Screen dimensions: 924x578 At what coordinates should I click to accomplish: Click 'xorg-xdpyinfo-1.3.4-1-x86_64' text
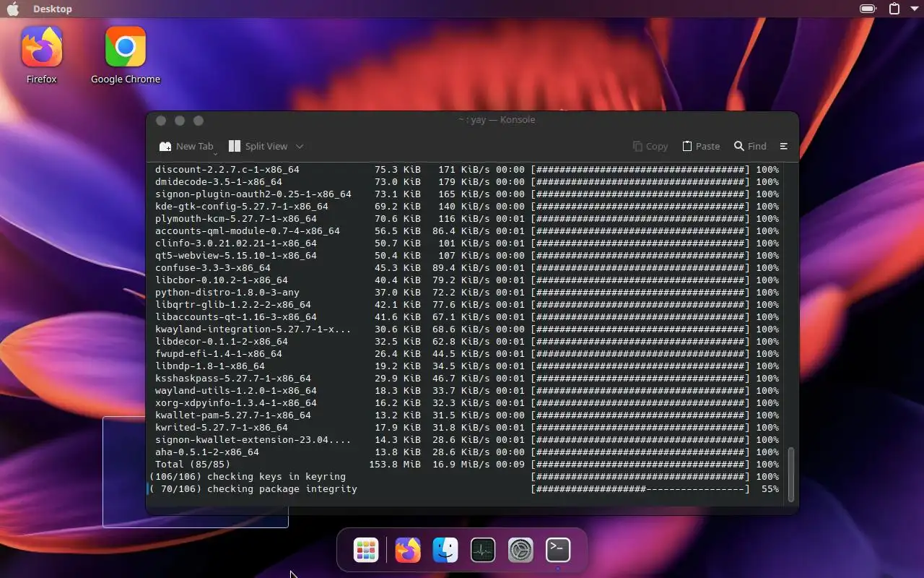click(x=236, y=403)
